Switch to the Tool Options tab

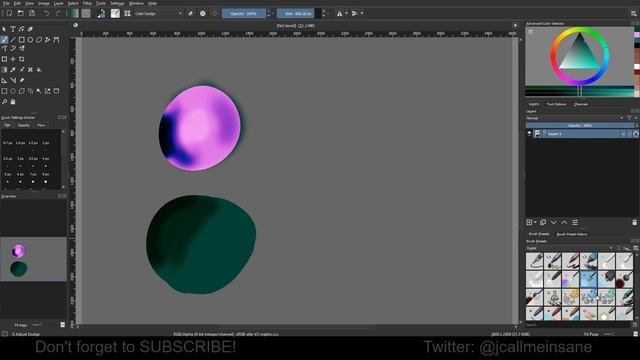tap(556, 104)
